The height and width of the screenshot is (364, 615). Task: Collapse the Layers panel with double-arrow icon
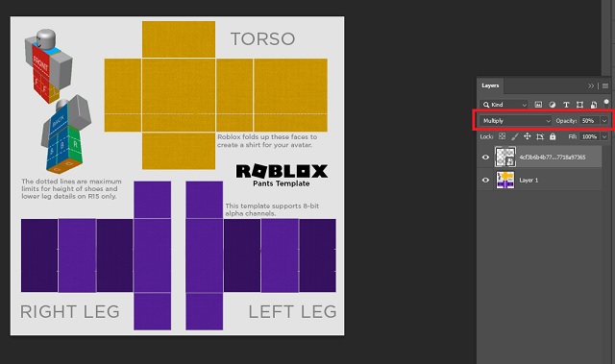coord(591,85)
